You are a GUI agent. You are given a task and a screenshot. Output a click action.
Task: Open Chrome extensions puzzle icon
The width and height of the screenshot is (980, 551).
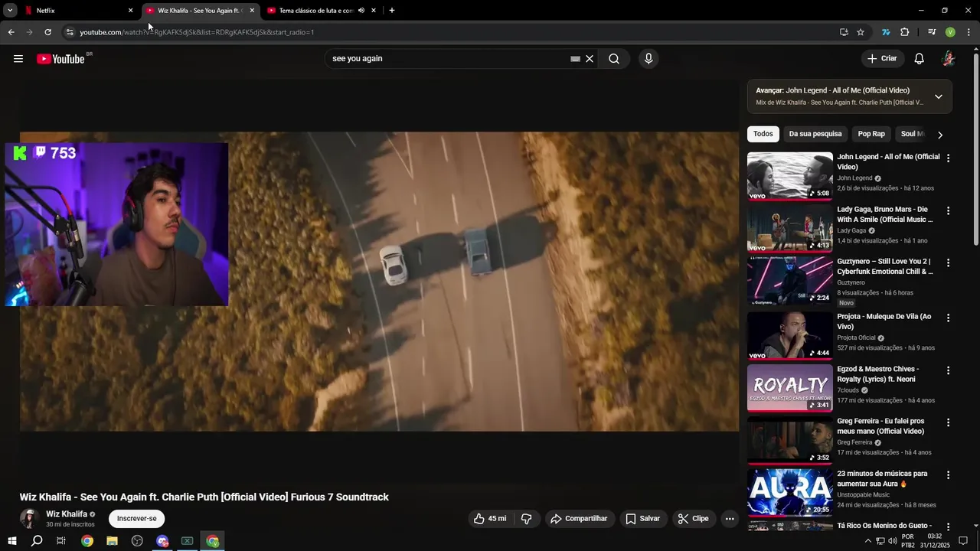[x=905, y=32]
